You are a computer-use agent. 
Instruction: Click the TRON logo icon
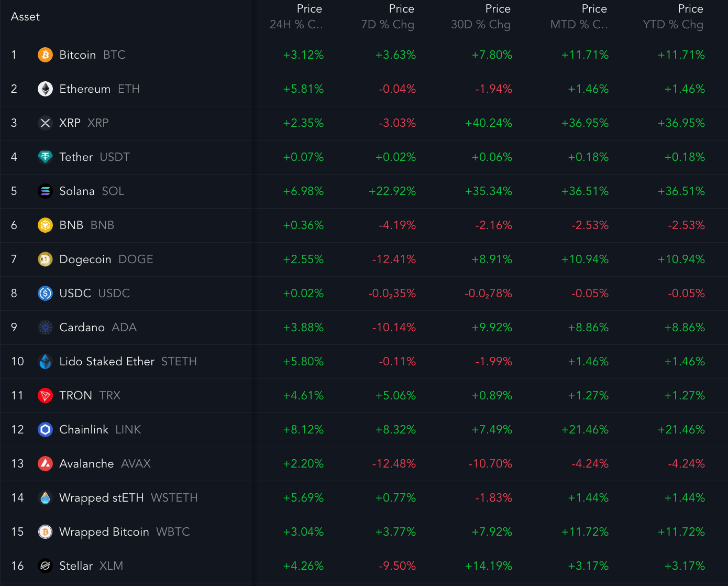point(46,396)
